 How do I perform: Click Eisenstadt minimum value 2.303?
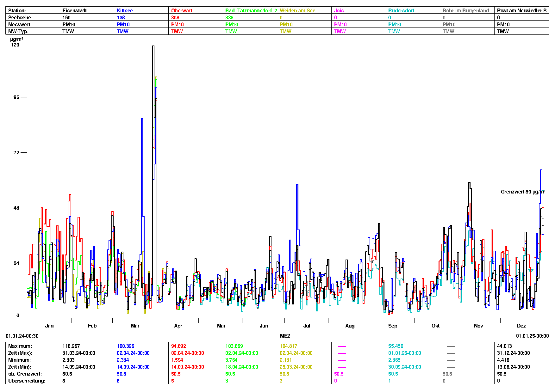tap(69, 360)
